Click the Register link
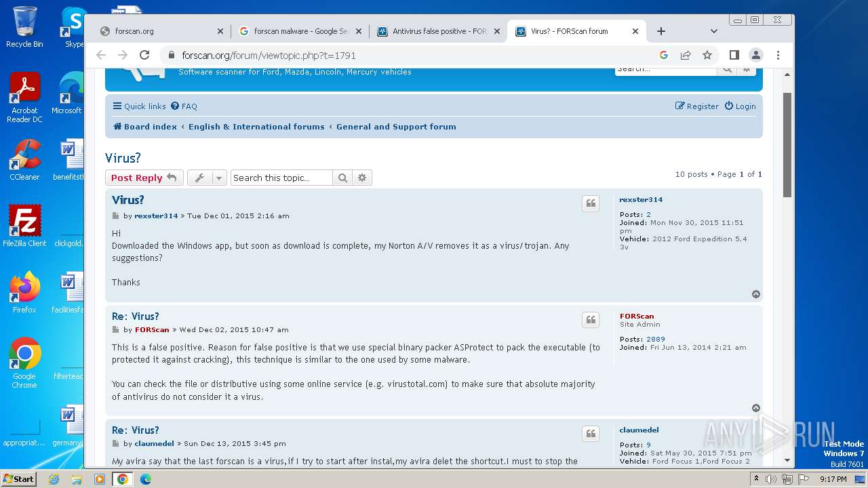This screenshot has height=488, width=868. (696, 106)
